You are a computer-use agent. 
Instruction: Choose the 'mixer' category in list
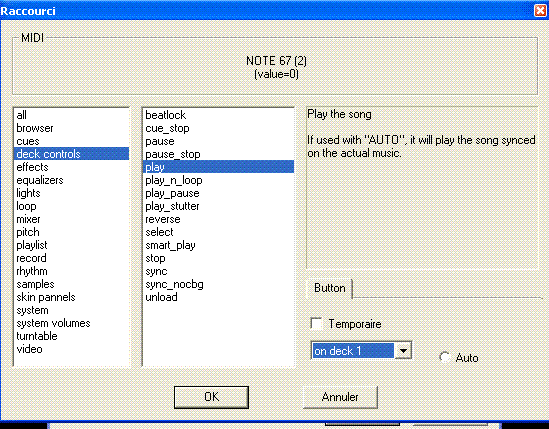click(71, 219)
